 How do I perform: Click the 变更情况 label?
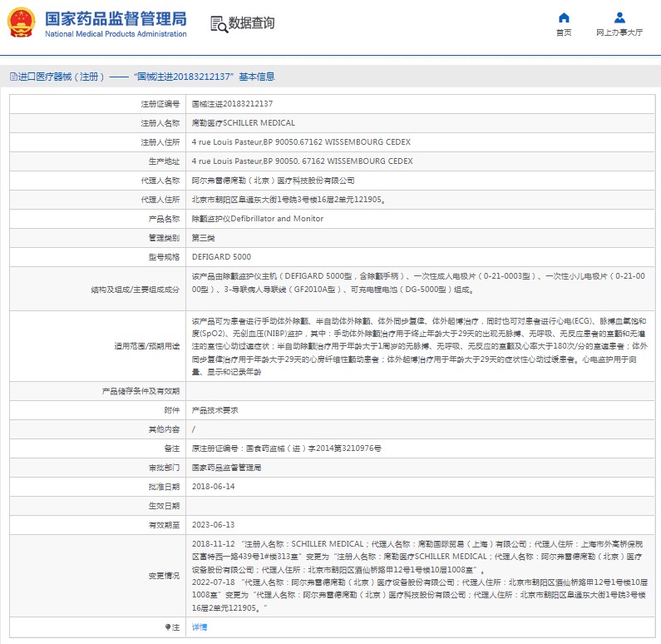coord(164,576)
